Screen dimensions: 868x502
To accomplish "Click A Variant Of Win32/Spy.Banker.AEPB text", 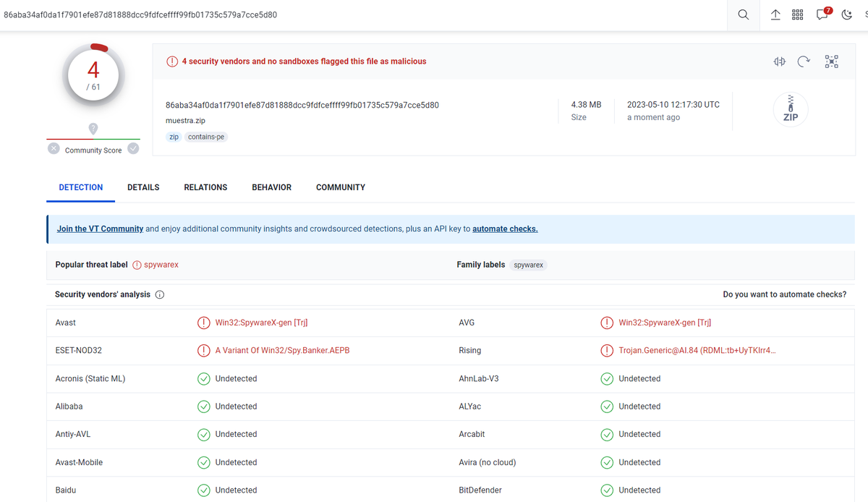I will (x=282, y=350).
